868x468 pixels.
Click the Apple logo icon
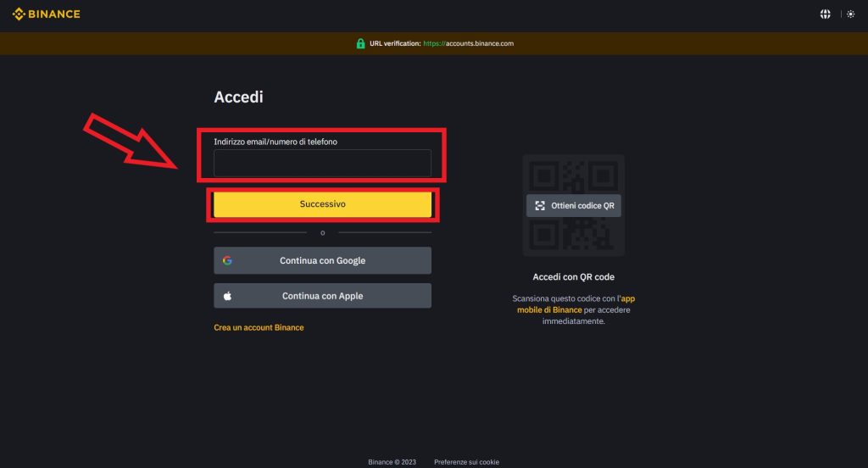(x=227, y=296)
